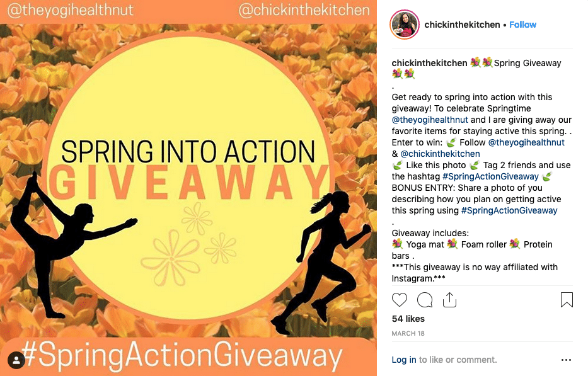View the 54 likes list
The width and height of the screenshot is (588, 376).
408,319
